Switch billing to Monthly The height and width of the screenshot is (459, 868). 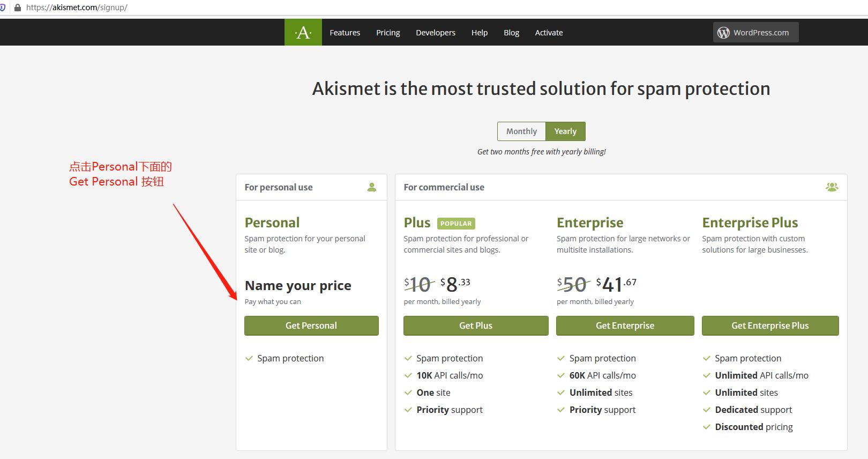pos(521,131)
